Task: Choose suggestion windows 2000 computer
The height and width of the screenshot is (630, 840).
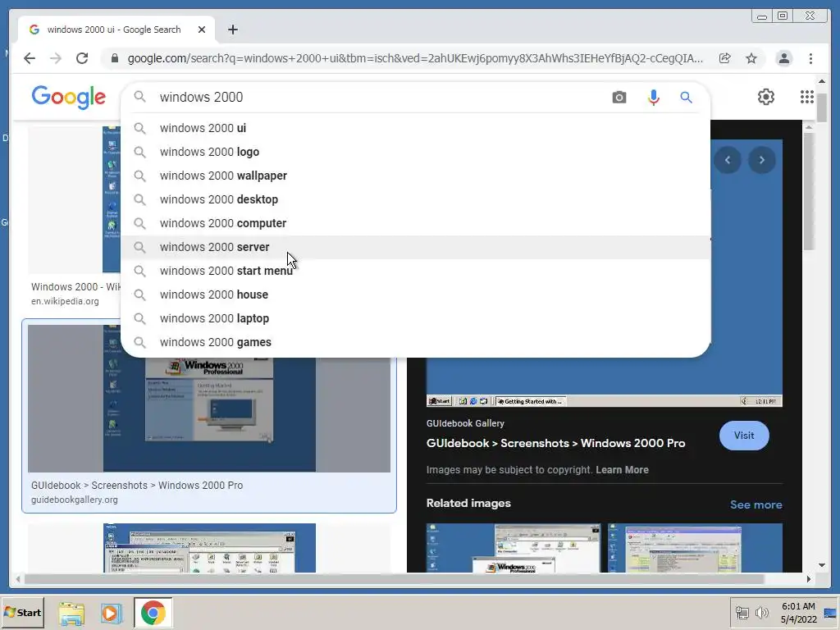Action: 416,223
